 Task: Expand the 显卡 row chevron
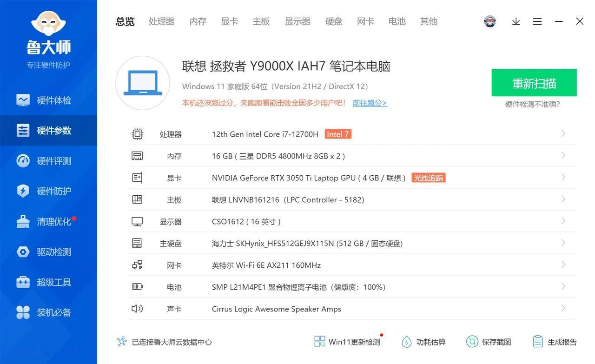click(x=563, y=177)
